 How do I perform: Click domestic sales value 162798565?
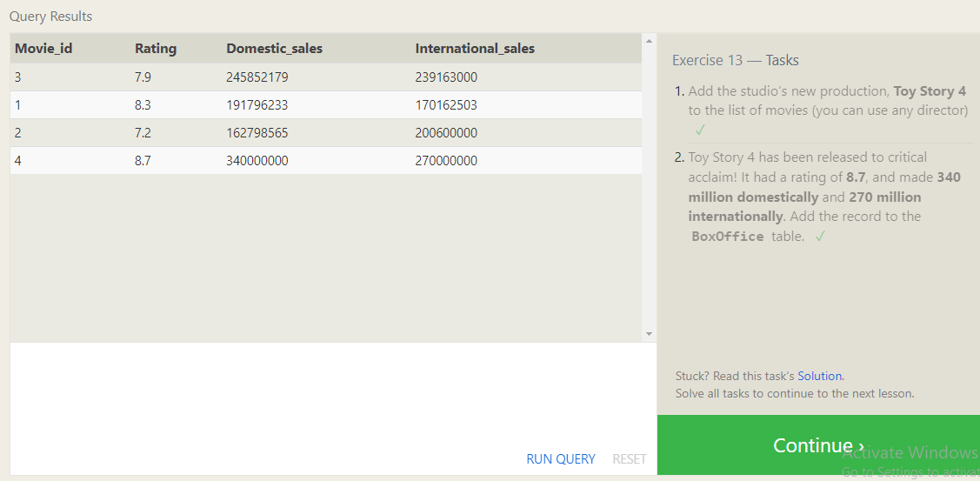click(257, 133)
